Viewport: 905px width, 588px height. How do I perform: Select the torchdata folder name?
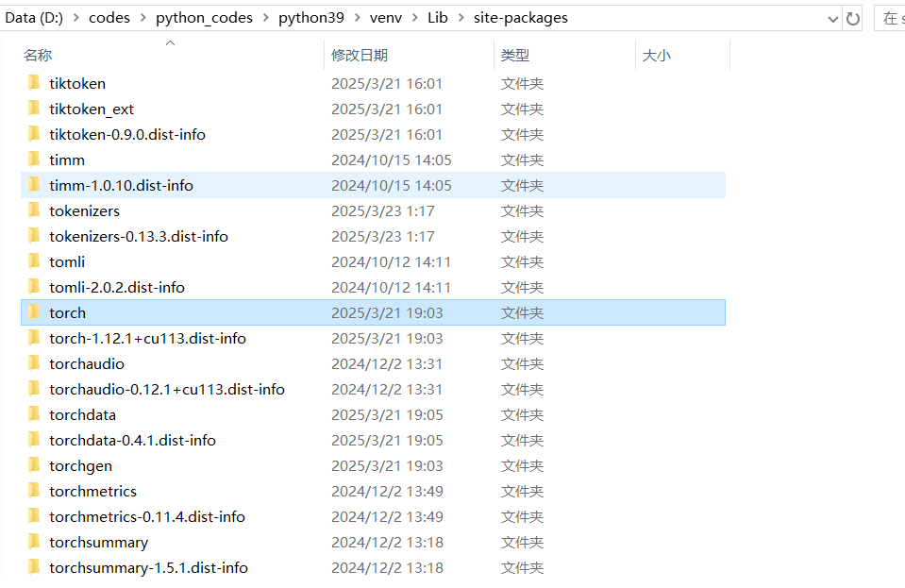pyautogui.click(x=82, y=415)
